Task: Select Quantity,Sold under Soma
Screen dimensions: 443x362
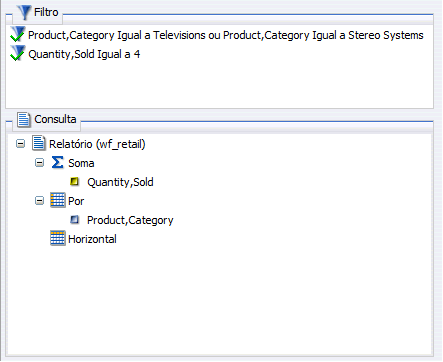Action: pos(120,182)
